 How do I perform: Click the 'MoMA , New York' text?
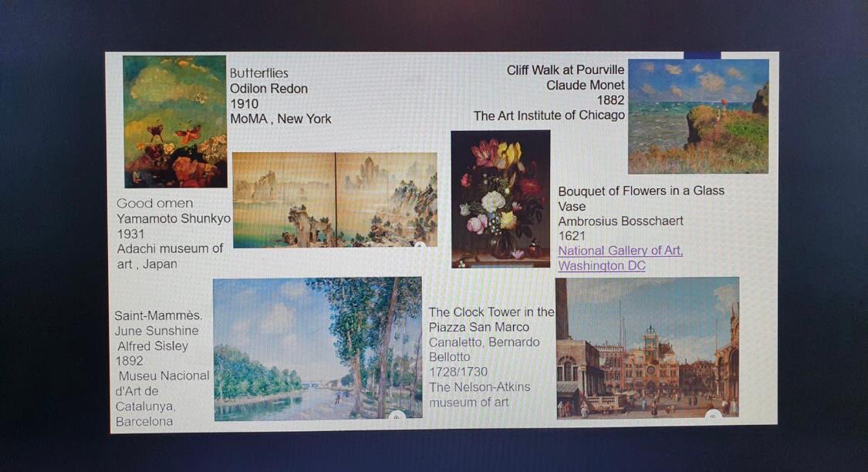click(281, 119)
